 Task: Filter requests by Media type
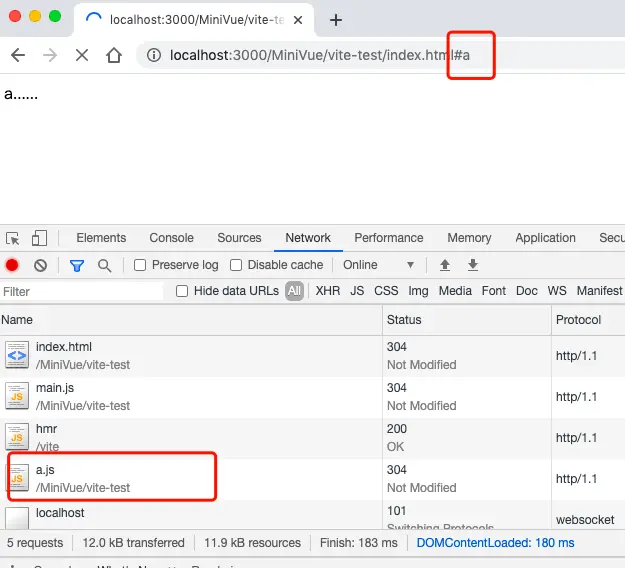[455, 291]
